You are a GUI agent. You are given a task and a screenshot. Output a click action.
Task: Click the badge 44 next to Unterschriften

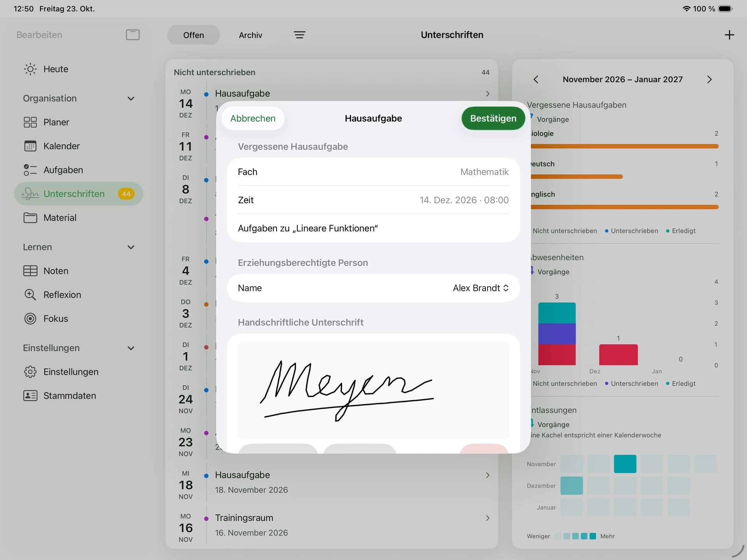tap(126, 194)
